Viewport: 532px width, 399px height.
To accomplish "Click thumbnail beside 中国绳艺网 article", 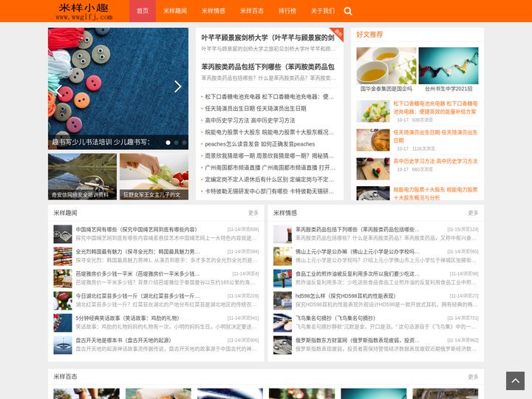I will pos(63,234).
